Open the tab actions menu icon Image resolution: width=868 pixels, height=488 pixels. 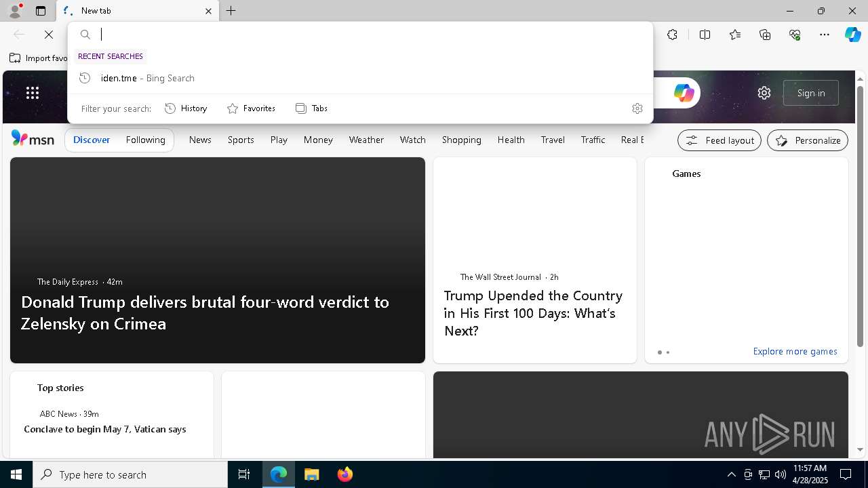[41, 11]
